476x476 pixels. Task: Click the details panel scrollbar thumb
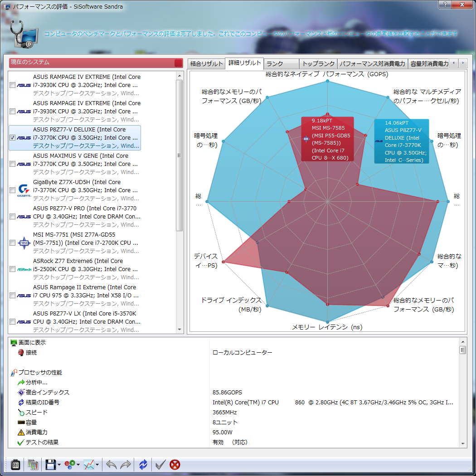[x=463, y=350]
